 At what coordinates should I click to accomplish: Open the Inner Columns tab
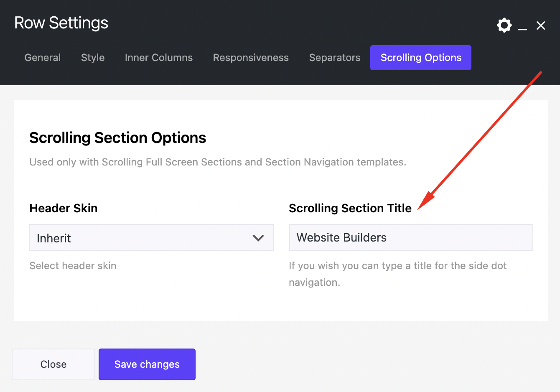[x=158, y=57]
